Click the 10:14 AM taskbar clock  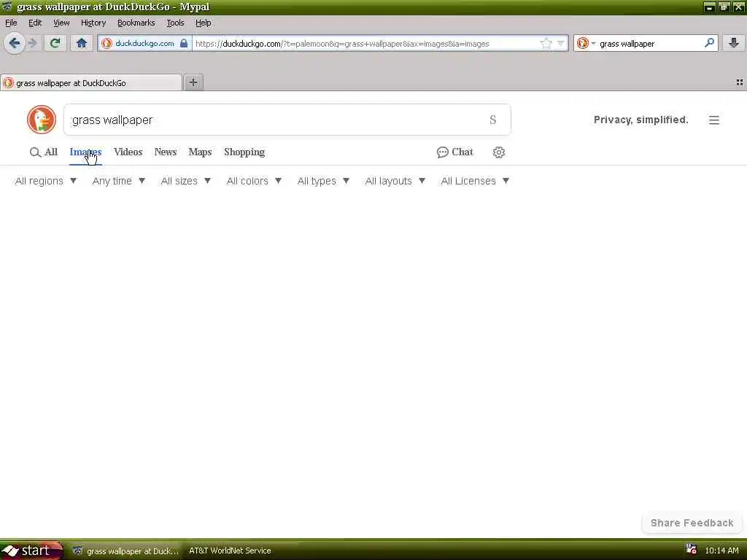point(721,551)
